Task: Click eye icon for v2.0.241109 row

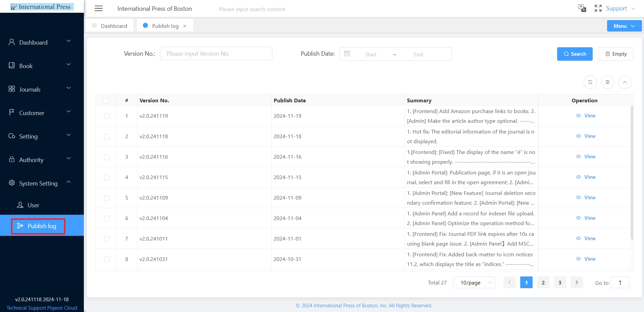Action: coord(578,198)
